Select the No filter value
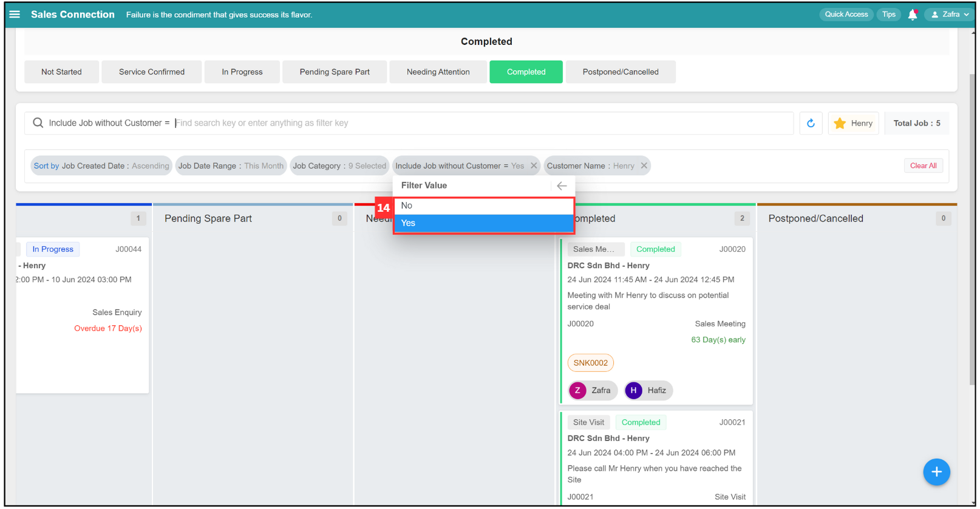The height and width of the screenshot is (509, 980). 483,206
